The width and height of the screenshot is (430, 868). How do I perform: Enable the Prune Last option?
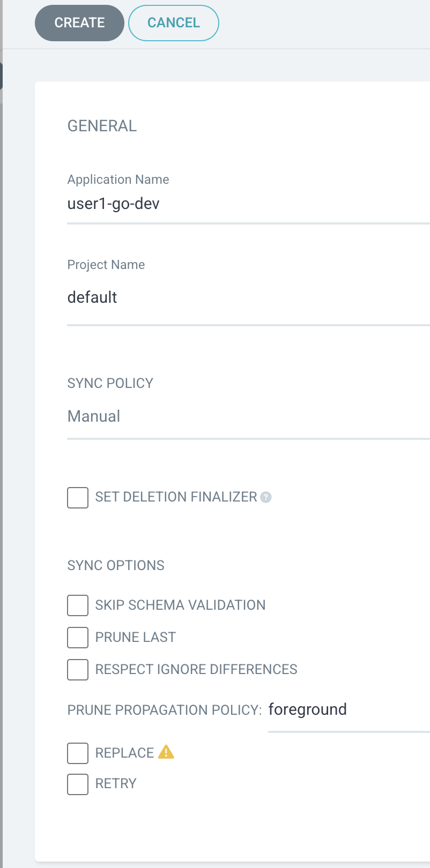[x=78, y=638]
